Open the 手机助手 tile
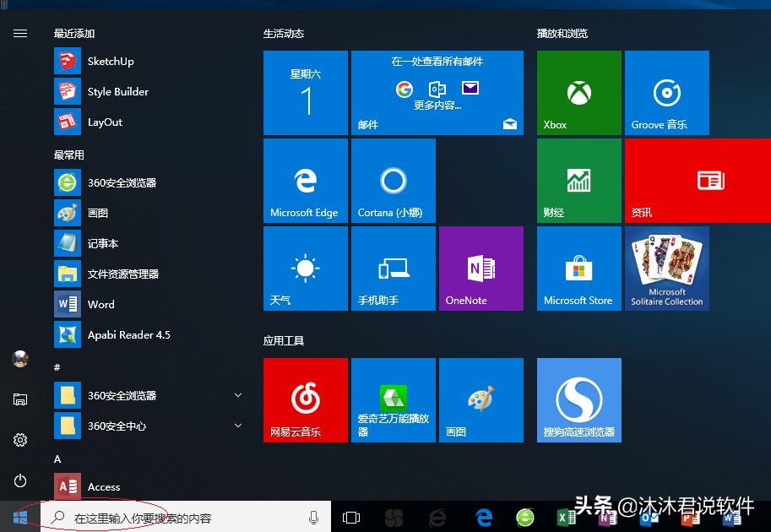Screen dimensions: 771x532 pos(394,269)
